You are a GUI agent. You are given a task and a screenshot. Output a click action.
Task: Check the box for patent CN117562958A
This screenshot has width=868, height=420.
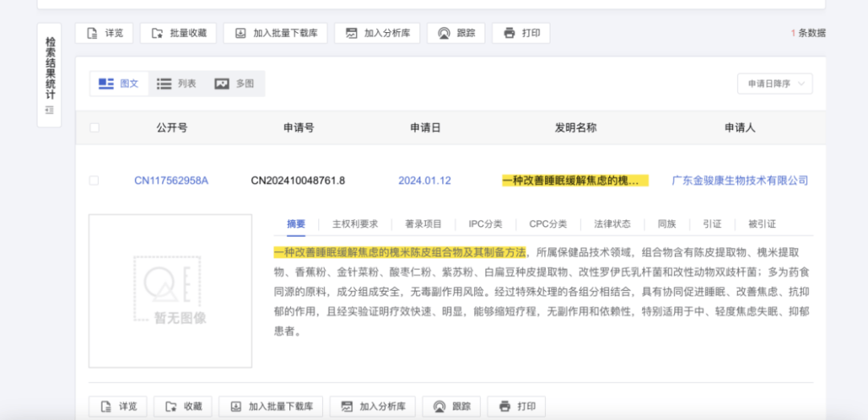(x=94, y=181)
